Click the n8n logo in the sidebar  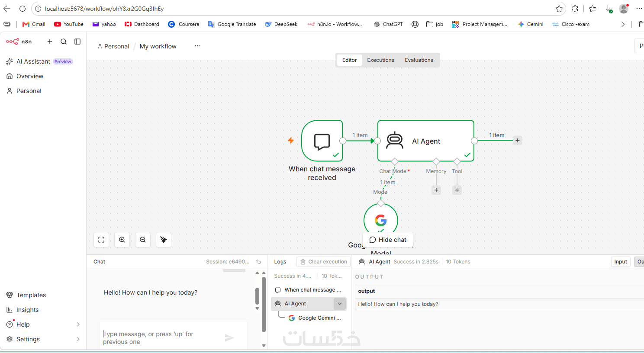tap(19, 42)
